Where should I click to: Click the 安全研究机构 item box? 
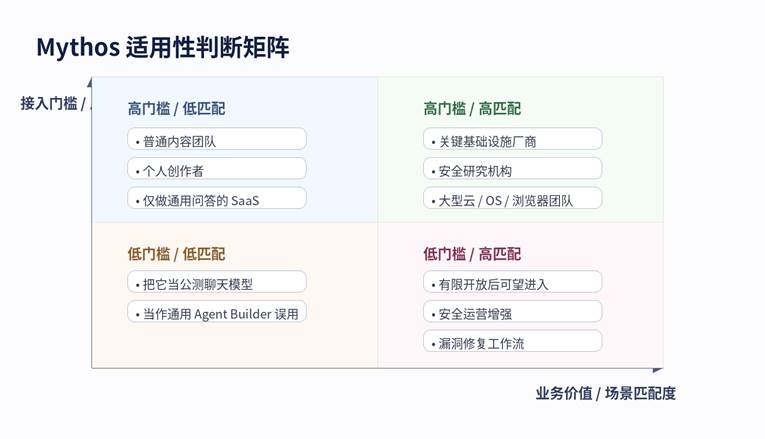[x=512, y=170]
